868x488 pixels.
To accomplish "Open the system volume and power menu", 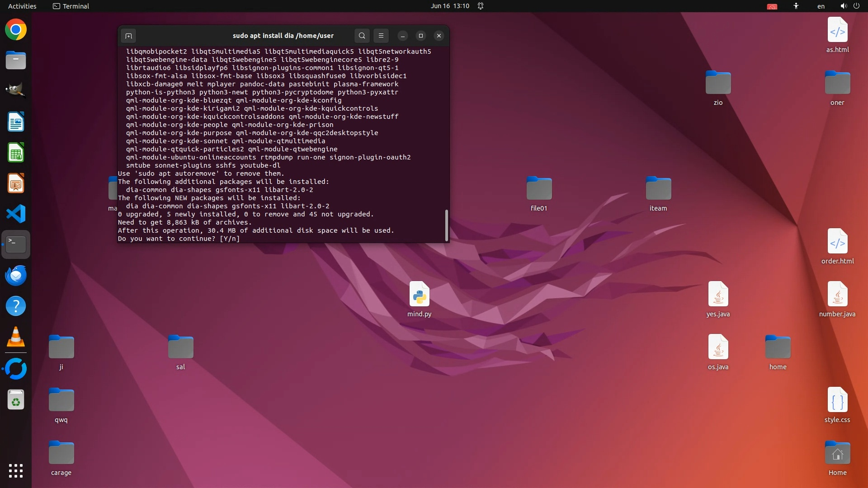I will click(849, 6).
